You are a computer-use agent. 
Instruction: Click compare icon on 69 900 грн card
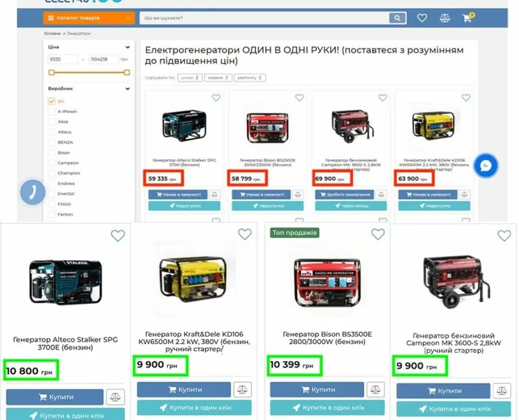pyautogui.click(x=381, y=194)
